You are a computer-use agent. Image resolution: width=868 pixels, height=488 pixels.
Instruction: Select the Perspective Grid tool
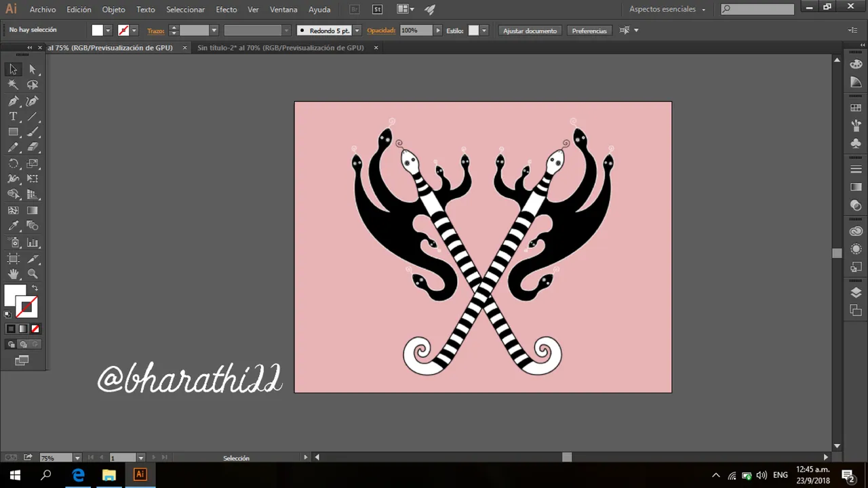tap(33, 195)
